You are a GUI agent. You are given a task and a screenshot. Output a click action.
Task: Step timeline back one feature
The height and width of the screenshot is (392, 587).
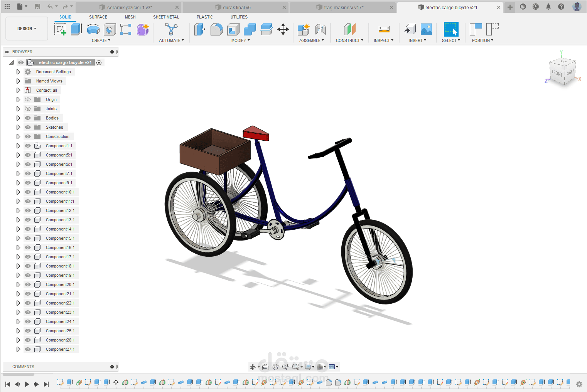pyautogui.click(x=17, y=384)
